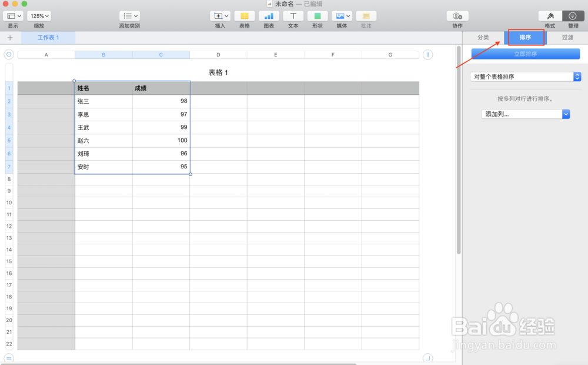Select the cell containing 王武

pyautogui.click(x=103, y=128)
